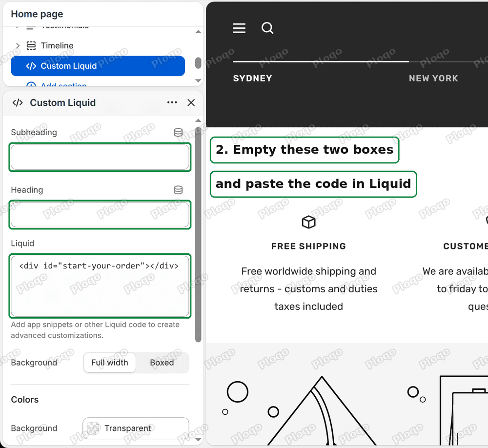
Task: Connect dynamic source for Heading
Action: (178, 190)
